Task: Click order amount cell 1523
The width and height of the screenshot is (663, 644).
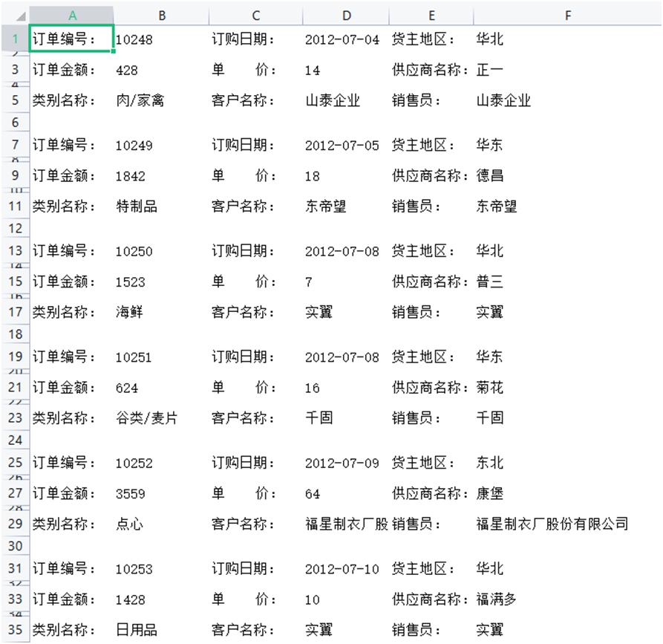Action: click(161, 282)
